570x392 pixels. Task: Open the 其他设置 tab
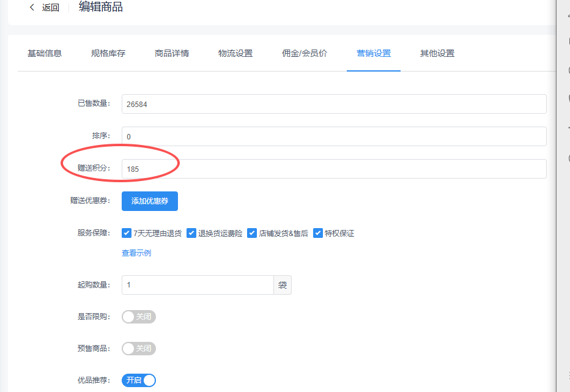click(x=437, y=53)
